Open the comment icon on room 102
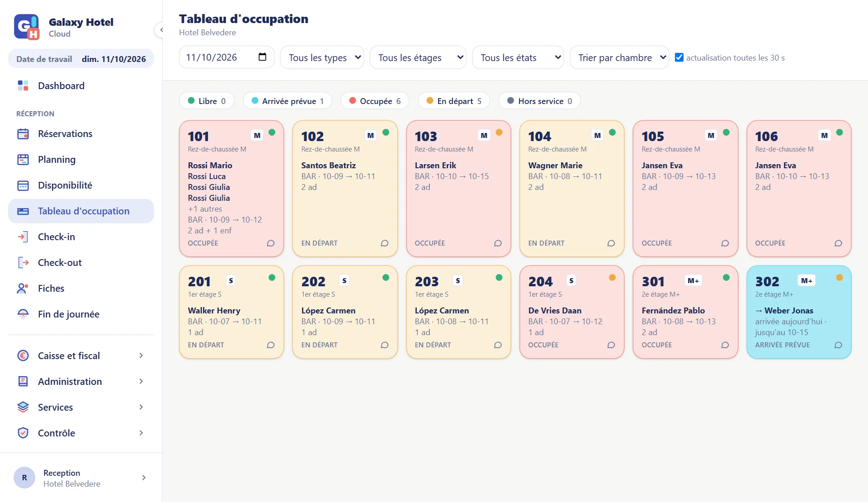 point(385,243)
